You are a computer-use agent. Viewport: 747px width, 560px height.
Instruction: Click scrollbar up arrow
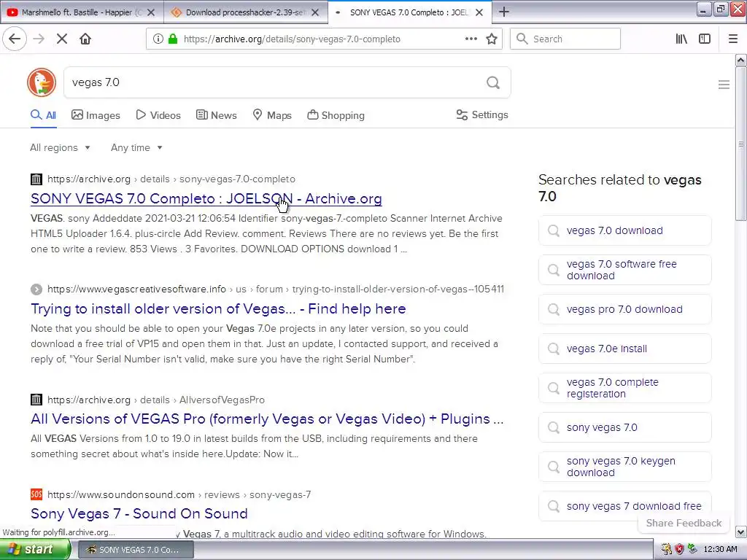pos(741,60)
